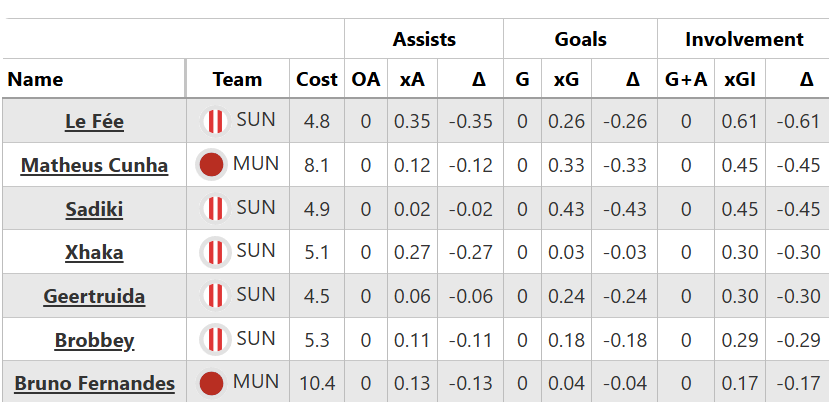Sort by Name column header
Screen dimensions: 829x402
35,79
